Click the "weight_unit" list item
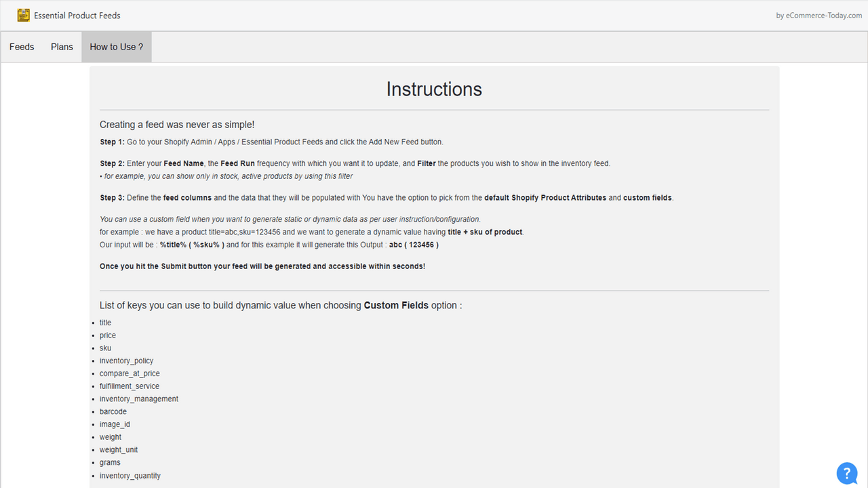The image size is (868, 488). coord(119,449)
